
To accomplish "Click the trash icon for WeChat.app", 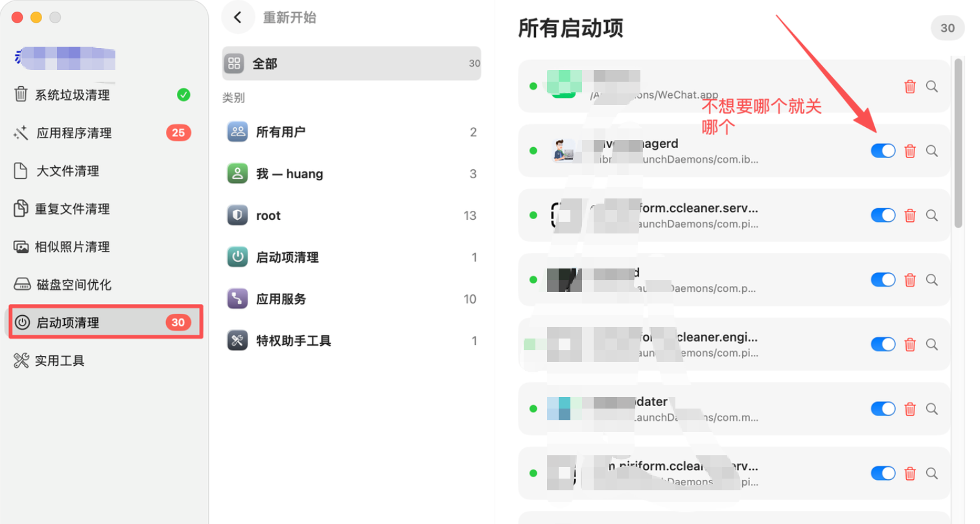I will coord(910,86).
